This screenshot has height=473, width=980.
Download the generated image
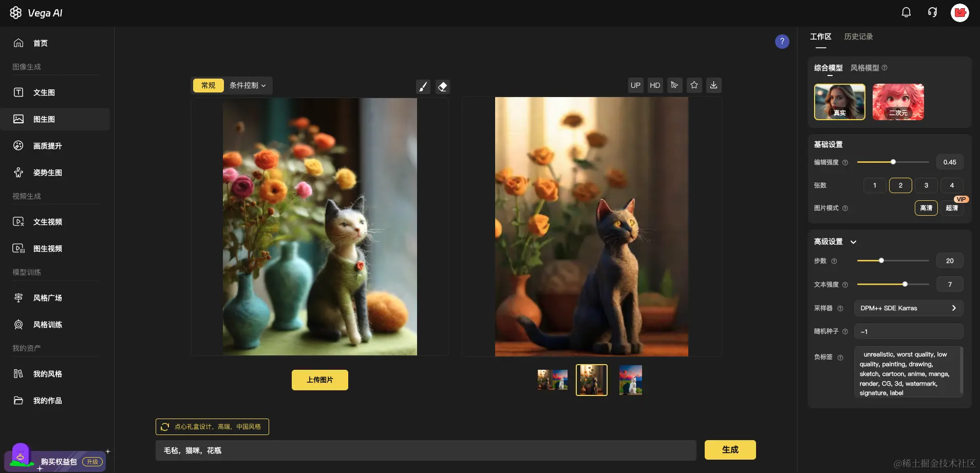(x=713, y=85)
